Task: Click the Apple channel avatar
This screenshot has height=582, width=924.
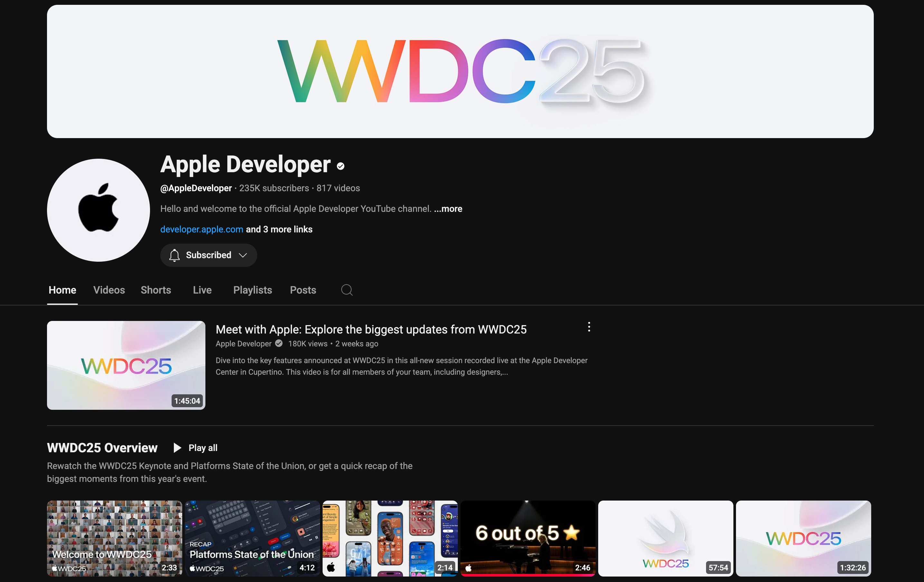Action: click(x=98, y=210)
